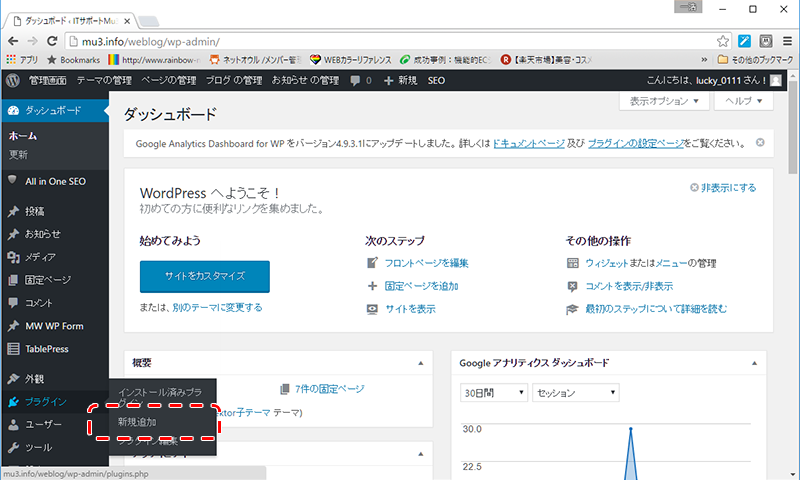800x480 pixels.
Task: Open メディア media menu
Action: point(55,257)
